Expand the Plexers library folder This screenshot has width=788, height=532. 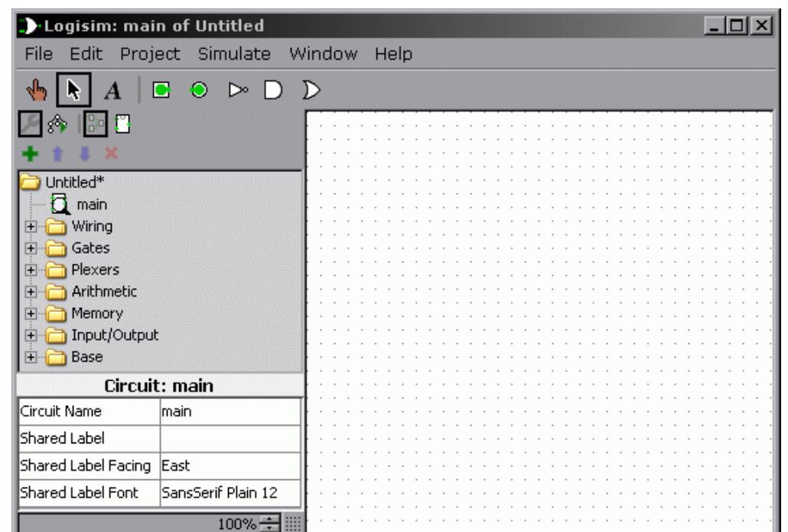pos(31,270)
